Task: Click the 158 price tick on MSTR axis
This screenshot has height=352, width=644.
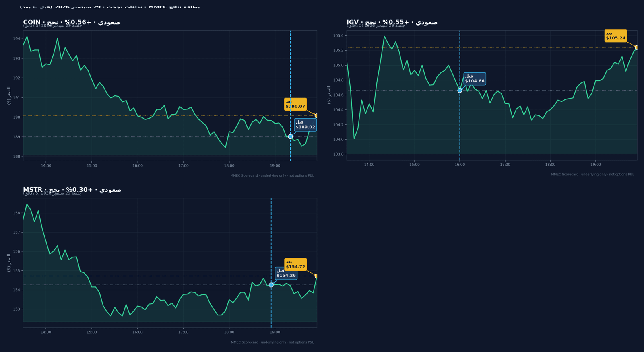Action: click(17, 213)
